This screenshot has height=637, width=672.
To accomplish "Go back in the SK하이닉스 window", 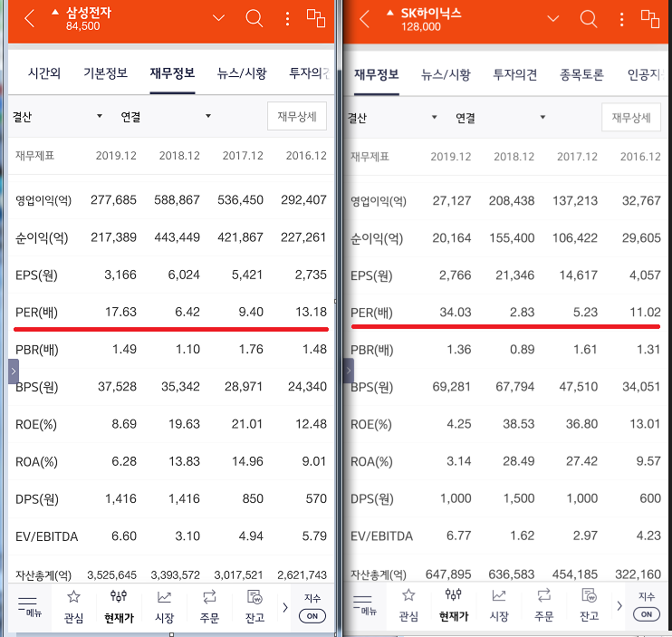I will (x=364, y=19).
